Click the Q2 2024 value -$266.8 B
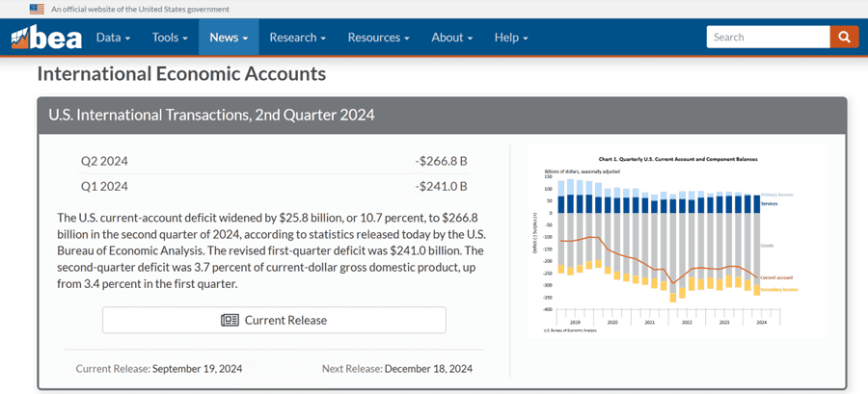Screen dimensions: 868x394 pyautogui.click(x=441, y=161)
